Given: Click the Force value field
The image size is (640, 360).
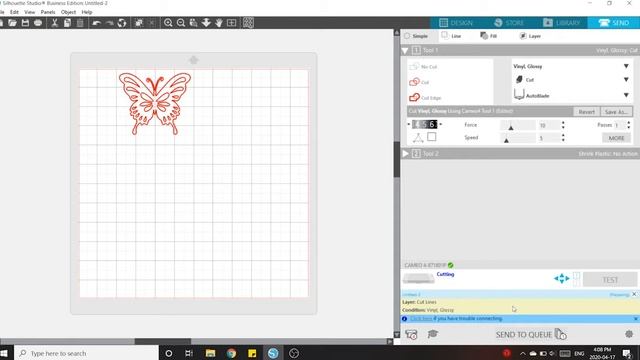Looking at the screenshot, I should [x=548, y=125].
